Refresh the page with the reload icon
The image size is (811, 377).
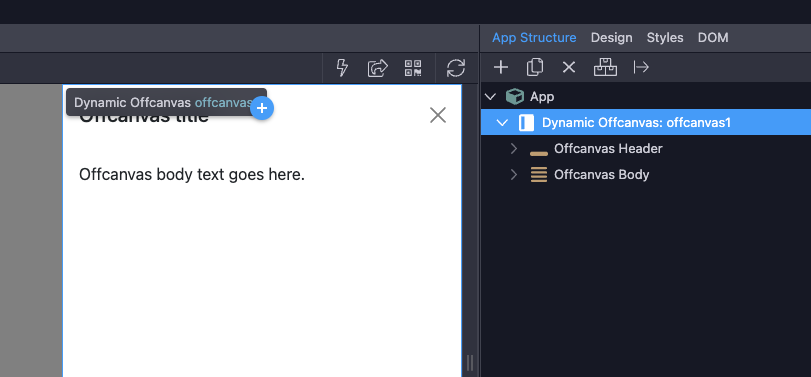pos(456,68)
